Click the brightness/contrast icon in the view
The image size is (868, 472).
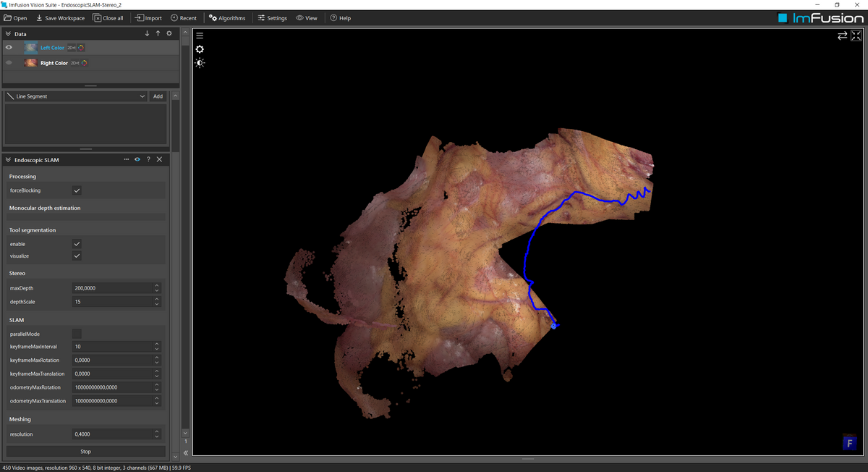pos(200,63)
